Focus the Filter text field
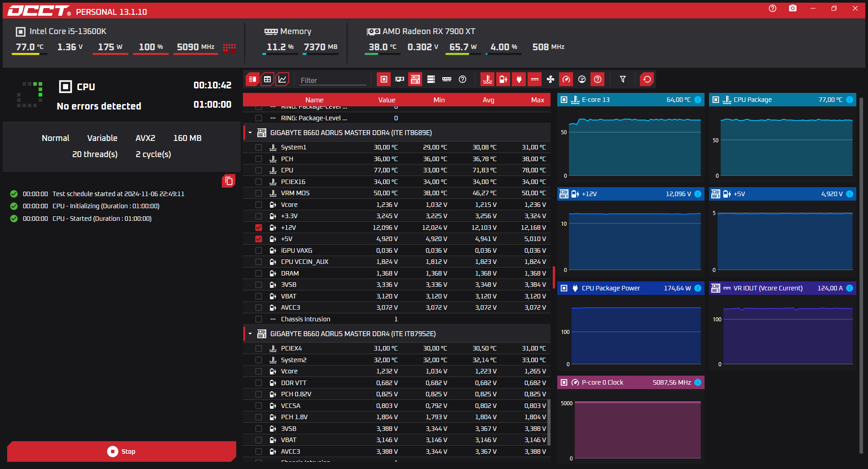Image resolution: width=868 pixels, height=469 pixels. point(333,80)
